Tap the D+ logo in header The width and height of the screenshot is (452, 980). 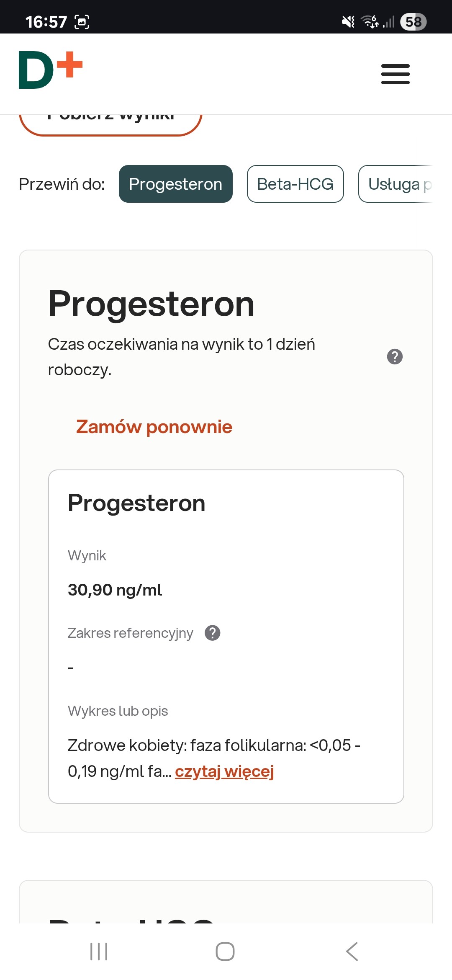(x=51, y=70)
